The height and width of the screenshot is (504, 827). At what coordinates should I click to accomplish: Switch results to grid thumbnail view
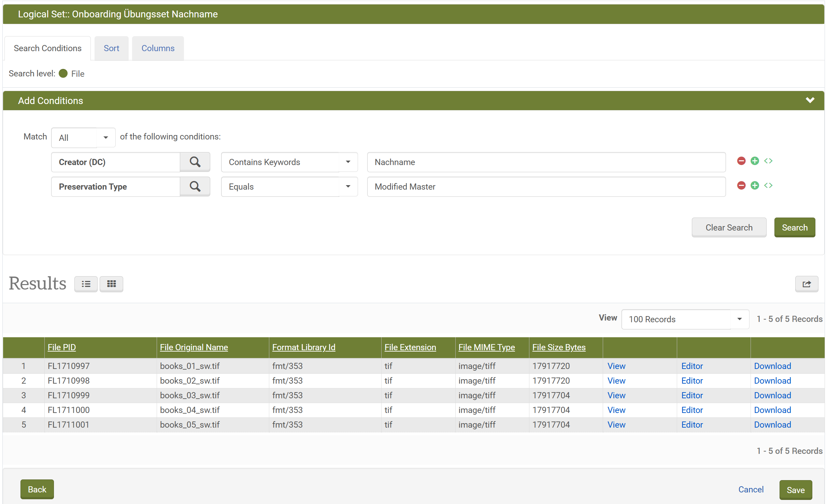[111, 284]
